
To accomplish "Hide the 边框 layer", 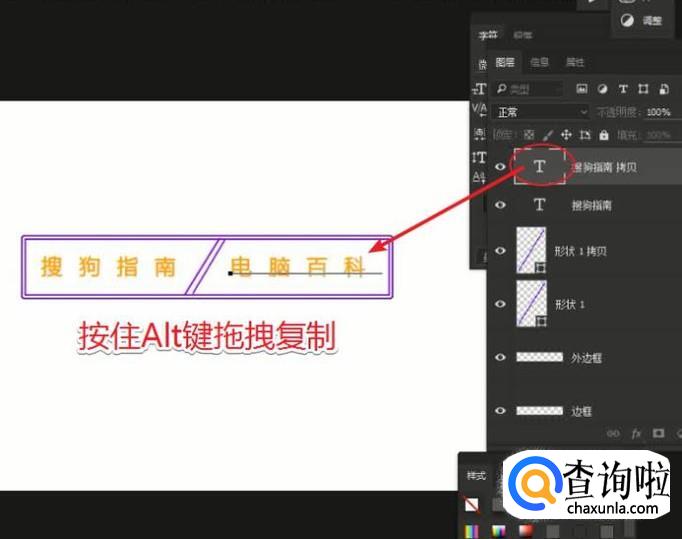I will [x=500, y=410].
